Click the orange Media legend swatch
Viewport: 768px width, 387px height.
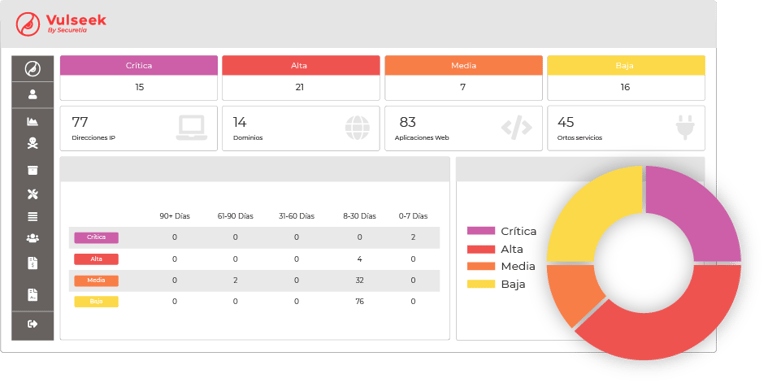[x=481, y=266]
